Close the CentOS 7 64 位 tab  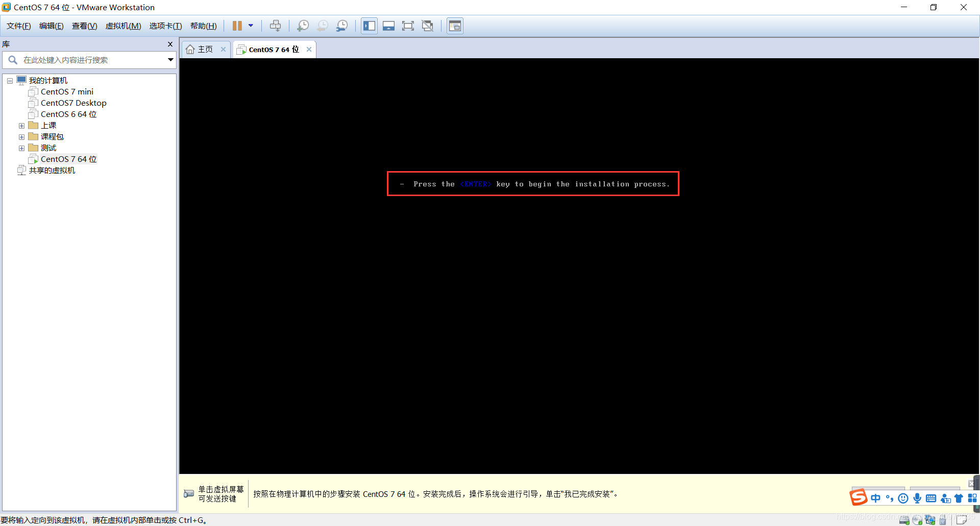click(309, 50)
